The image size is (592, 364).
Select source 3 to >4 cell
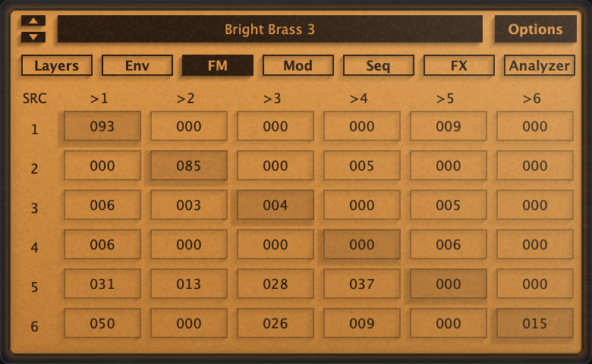coord(362,205)
